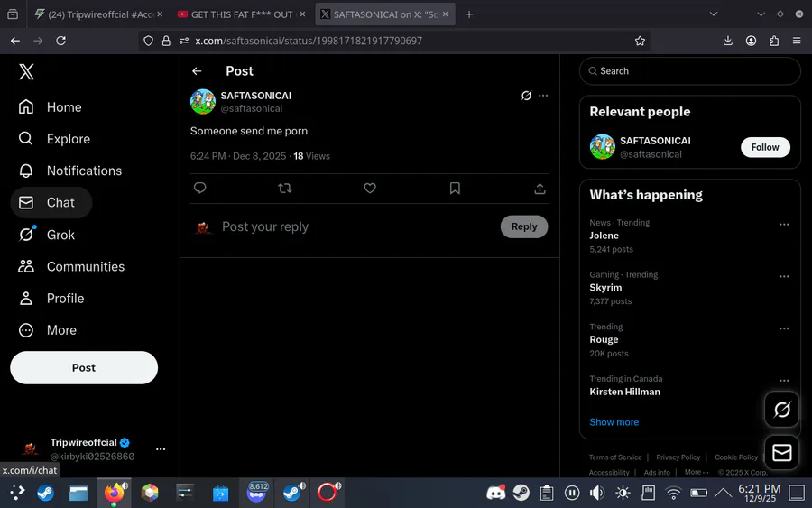Open the More menu in sidebar
Screen dimensions: 812x508
tap(47, 330)
